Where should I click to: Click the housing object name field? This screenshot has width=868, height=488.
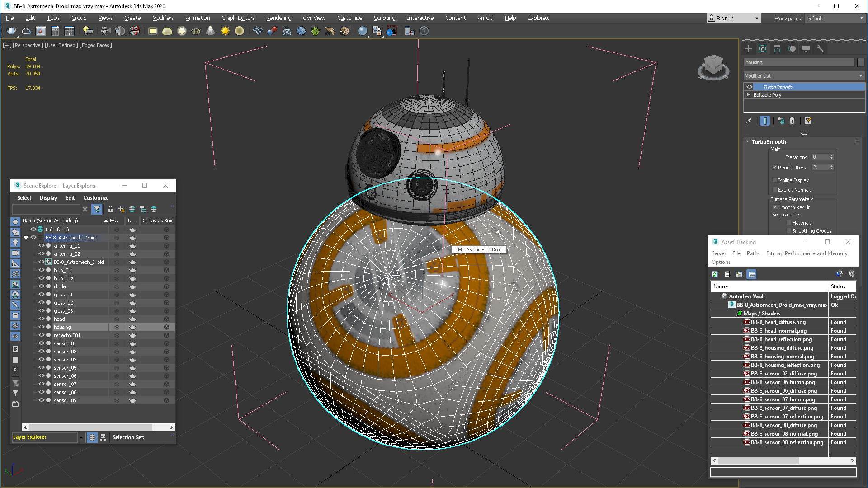click(x=799, y=63)
